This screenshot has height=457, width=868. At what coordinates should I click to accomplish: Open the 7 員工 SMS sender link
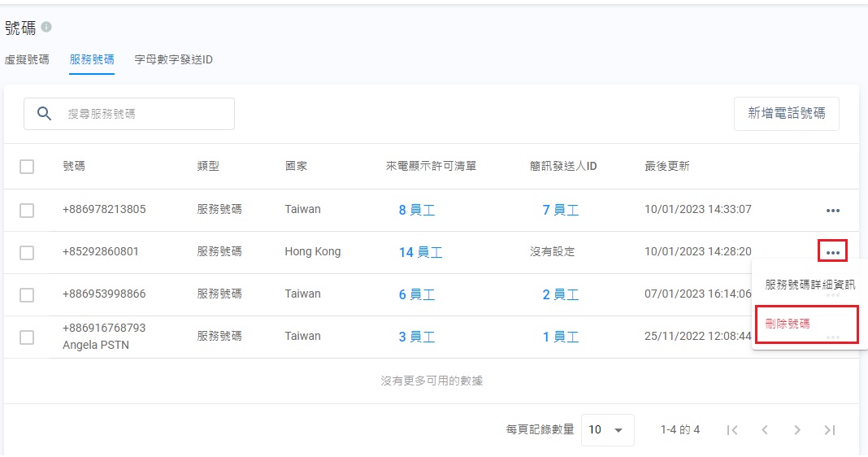(560, 210)
